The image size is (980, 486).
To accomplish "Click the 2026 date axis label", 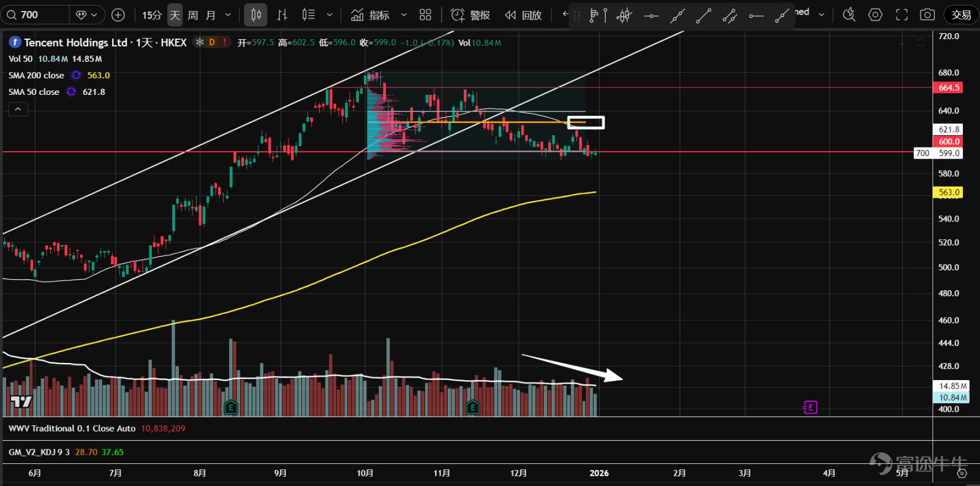I will tap(599, 473).
